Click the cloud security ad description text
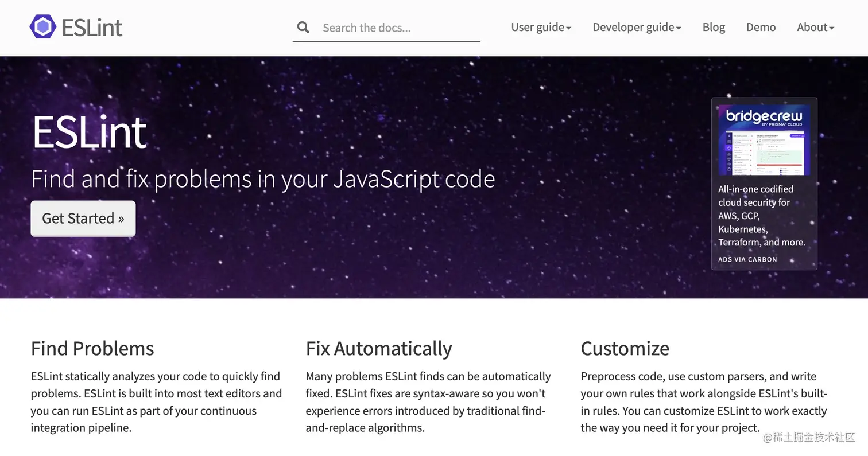Screen dimensions: 868x456 click(762, 216)
